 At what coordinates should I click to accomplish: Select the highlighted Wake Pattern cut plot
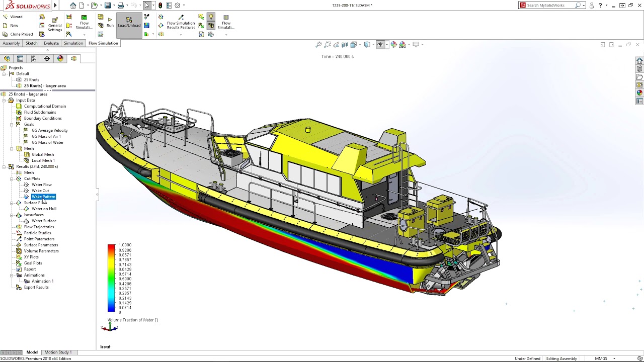tap(43, 197)
